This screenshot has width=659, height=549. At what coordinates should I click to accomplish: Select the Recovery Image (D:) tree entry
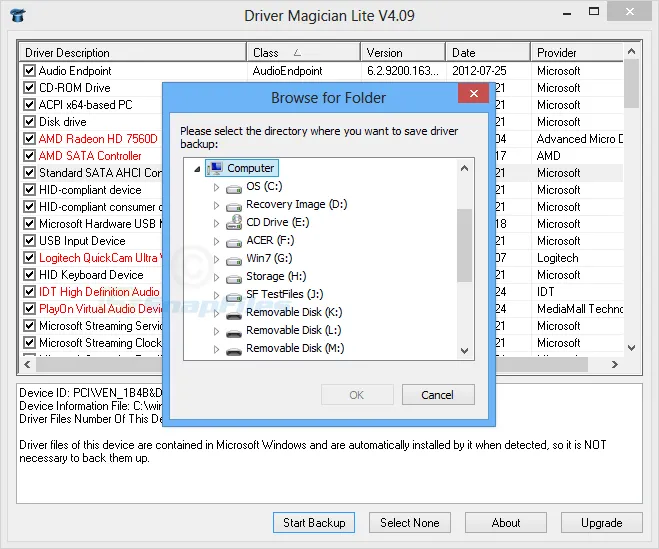coord(297,204)
